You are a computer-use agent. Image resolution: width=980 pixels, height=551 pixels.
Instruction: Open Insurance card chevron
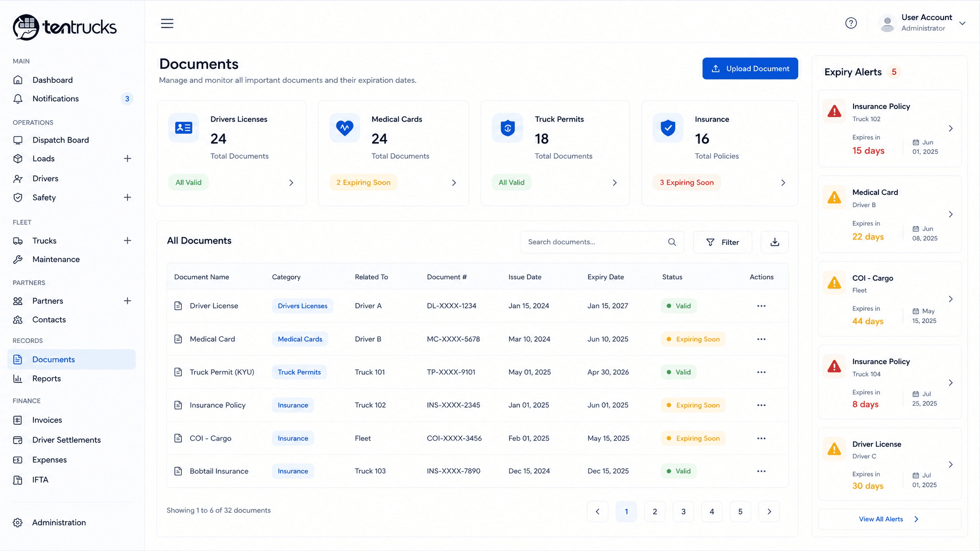click(783, 183)
